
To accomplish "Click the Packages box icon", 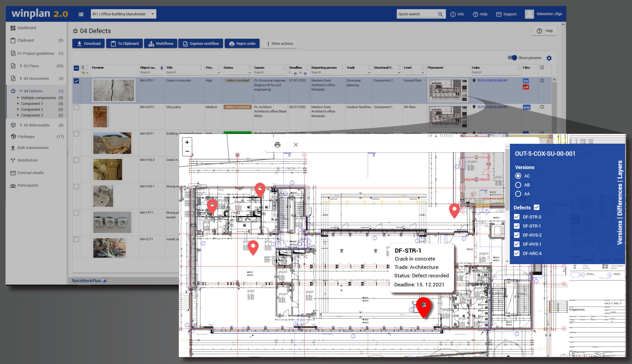I will coord(13,137).
